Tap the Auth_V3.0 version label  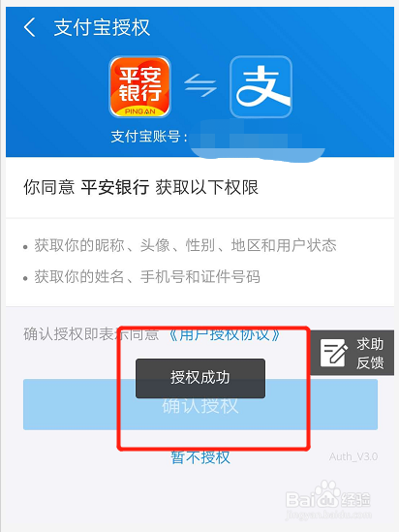tap(353, 456)
